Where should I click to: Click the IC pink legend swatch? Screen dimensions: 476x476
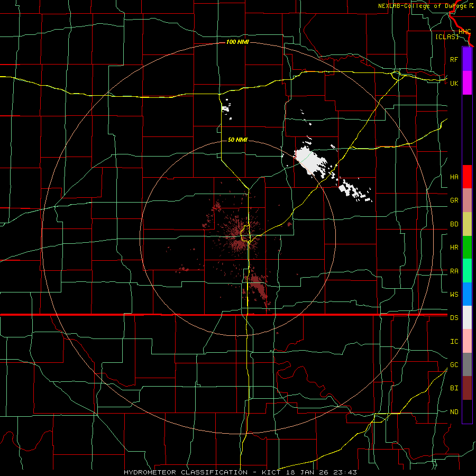tap(467, 341)
